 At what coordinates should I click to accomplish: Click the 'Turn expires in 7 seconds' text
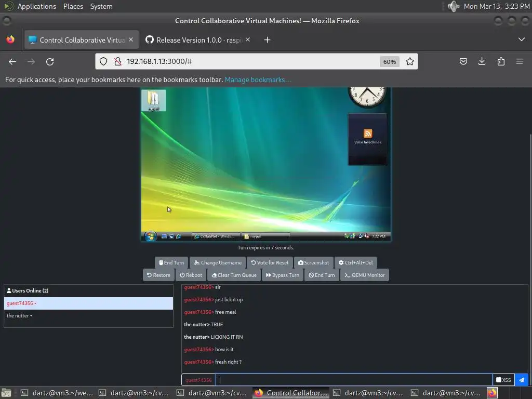point(265,248)
